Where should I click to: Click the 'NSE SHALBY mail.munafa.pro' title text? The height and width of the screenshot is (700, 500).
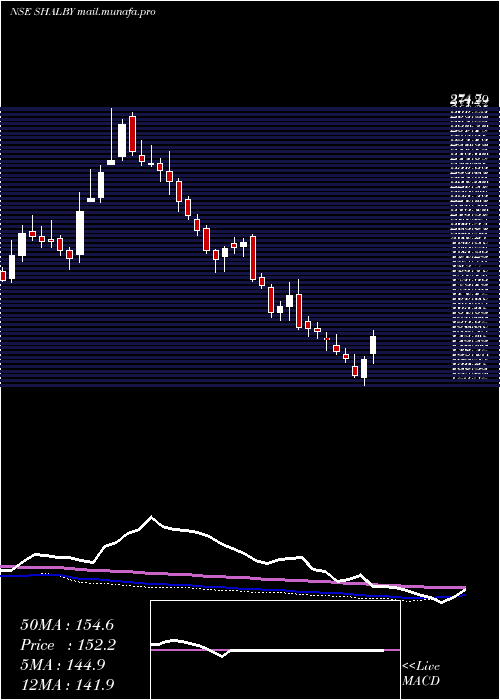[83, 12]
